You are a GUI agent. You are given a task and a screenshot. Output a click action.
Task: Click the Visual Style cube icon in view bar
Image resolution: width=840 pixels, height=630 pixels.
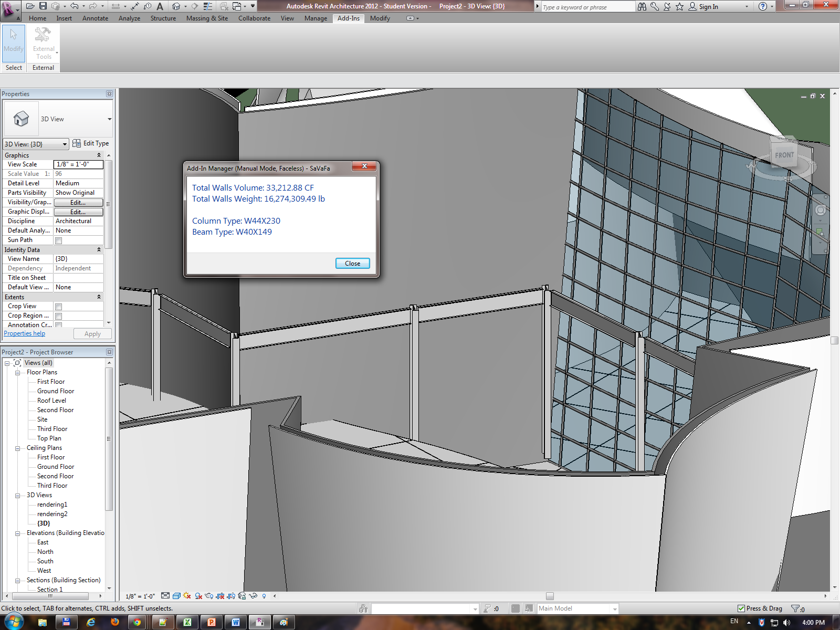(176, 596)
